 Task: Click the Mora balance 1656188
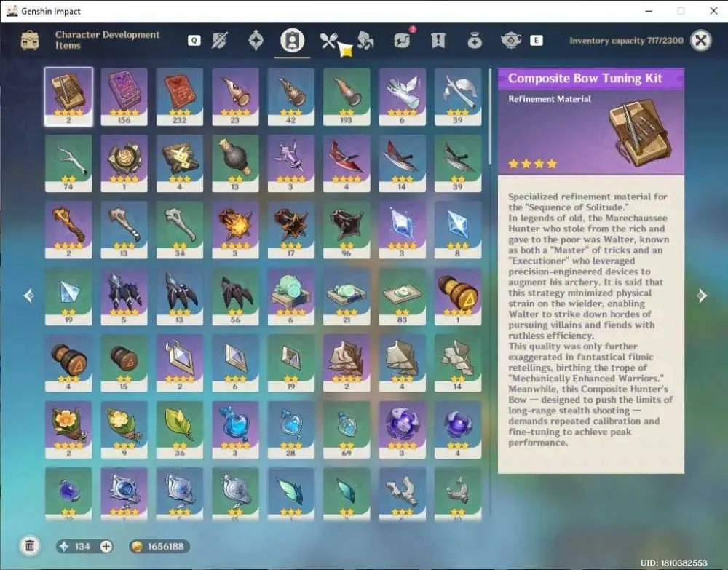(158, 546)
